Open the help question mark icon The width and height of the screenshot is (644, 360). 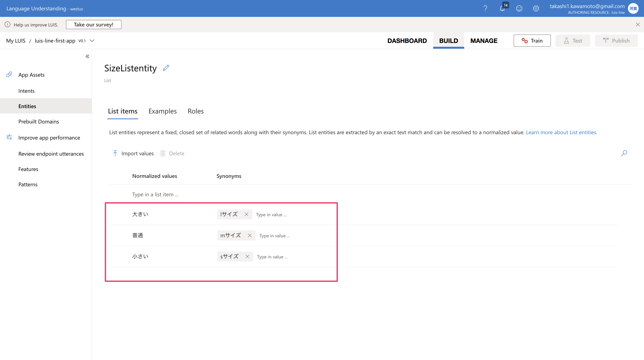(x=485, y=8)
